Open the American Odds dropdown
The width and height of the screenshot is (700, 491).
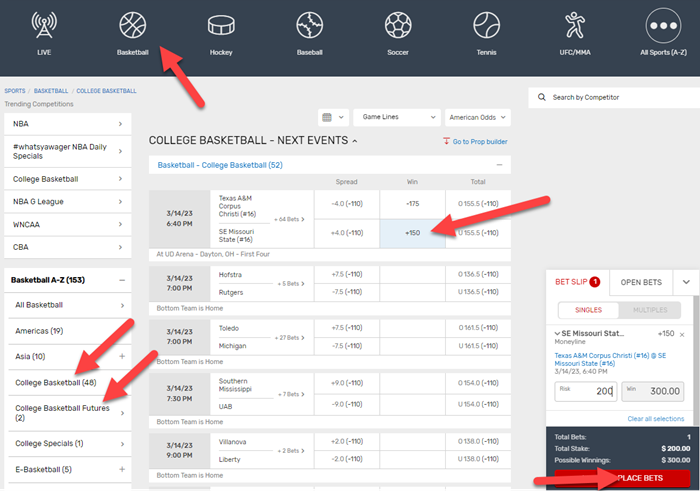coord(477,117)
